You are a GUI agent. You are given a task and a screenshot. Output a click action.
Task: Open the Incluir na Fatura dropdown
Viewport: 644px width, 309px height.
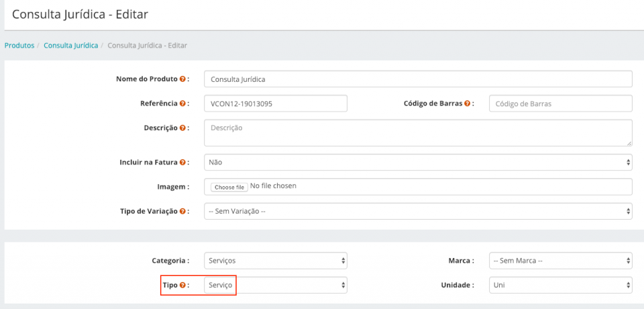417,162
